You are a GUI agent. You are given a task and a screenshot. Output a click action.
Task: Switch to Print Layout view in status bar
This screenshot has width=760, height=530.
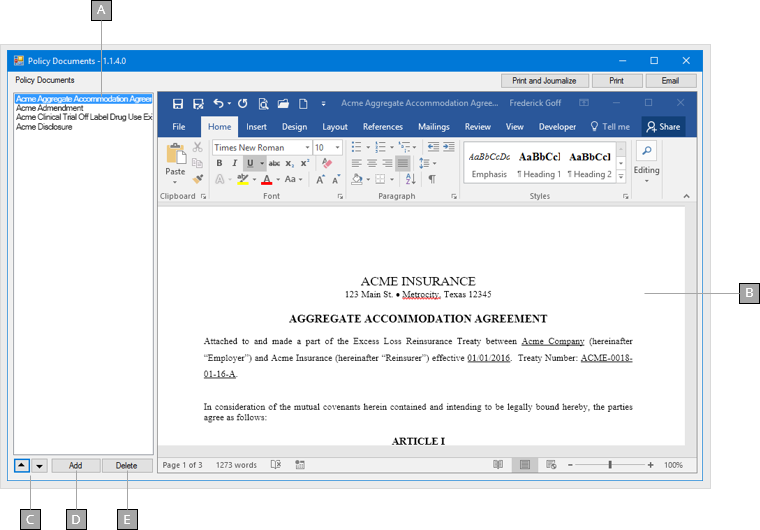point(524,465)
